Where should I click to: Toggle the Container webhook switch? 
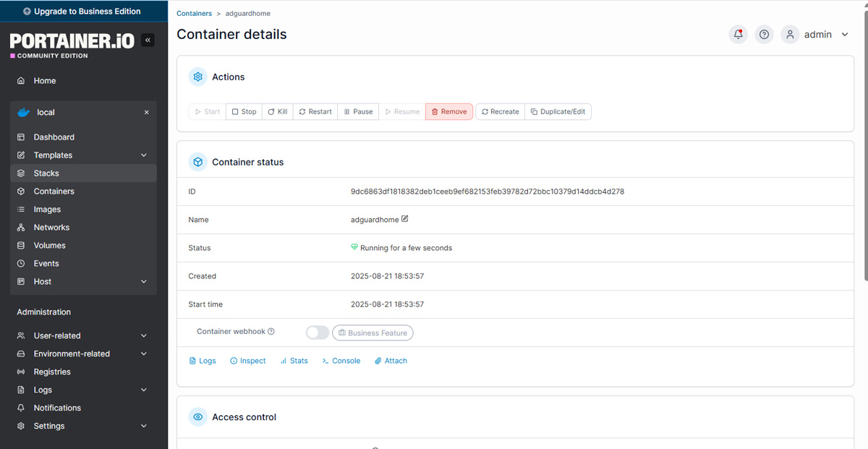(317, 333)
